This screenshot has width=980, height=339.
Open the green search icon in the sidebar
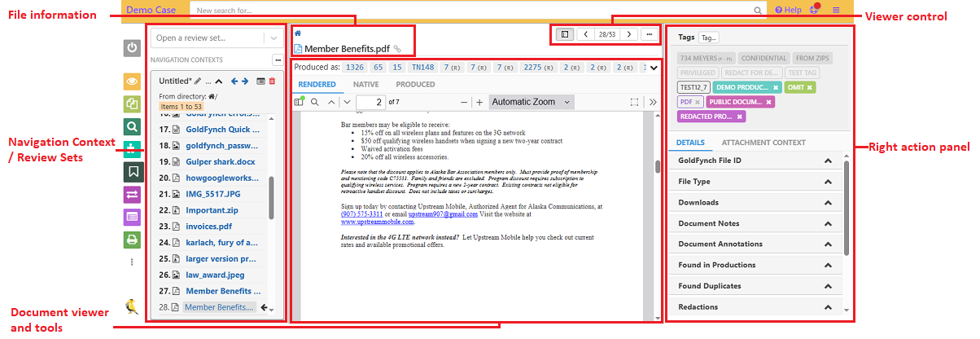pos(133,126)
